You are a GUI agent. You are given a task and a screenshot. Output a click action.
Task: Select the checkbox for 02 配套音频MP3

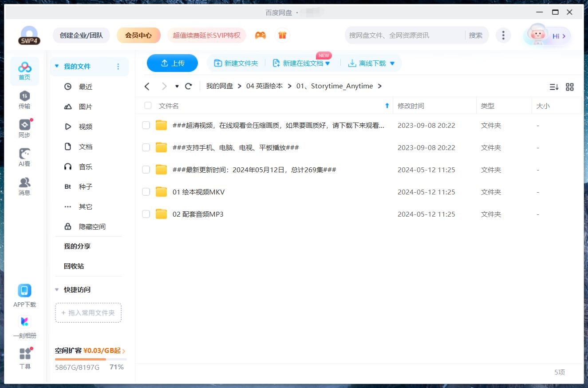[x=146, y=214]
